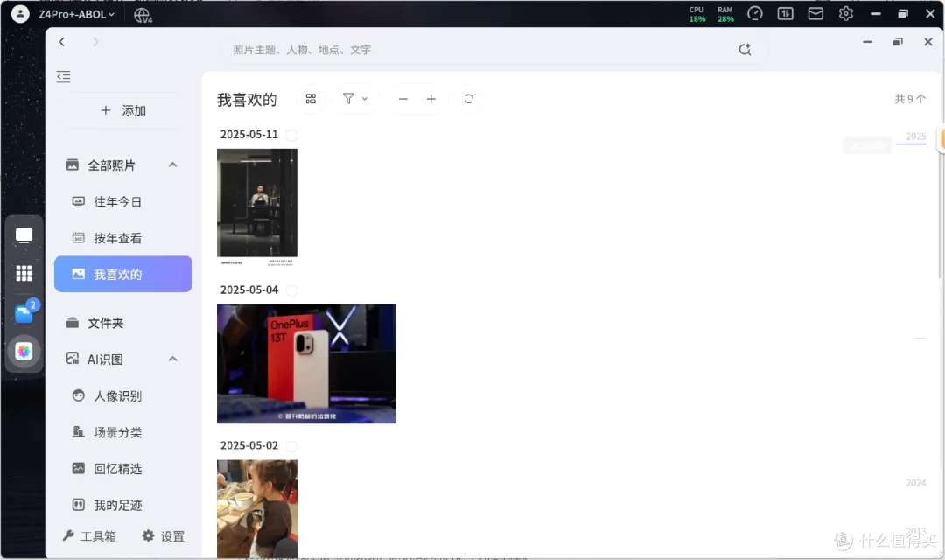Collapse the AI识图 section chevron
Screen dimensions: 945x560
[173, 360]
